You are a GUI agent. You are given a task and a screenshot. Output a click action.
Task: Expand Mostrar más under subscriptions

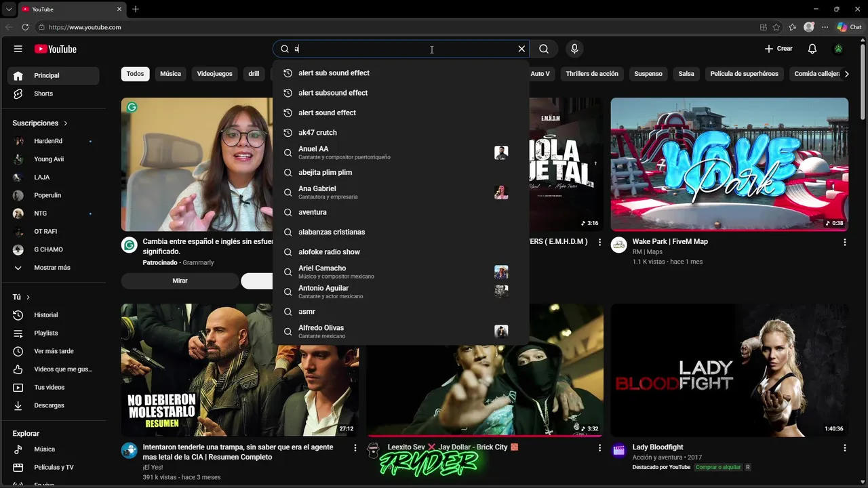coord(54,268)
